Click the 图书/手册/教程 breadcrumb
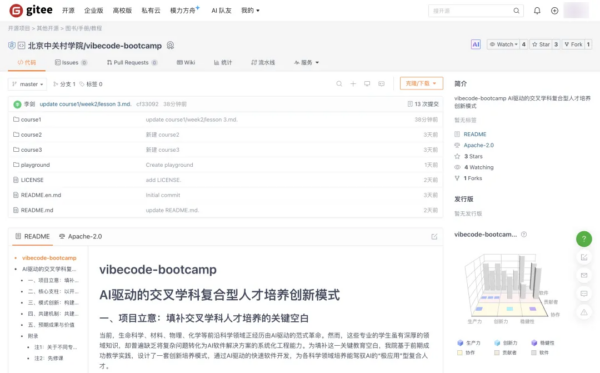The height and width of the screenshot is (373, 600). click(84, 28)
